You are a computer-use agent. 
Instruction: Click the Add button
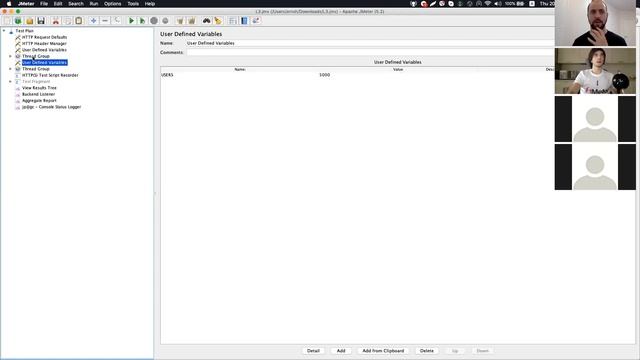341,351
